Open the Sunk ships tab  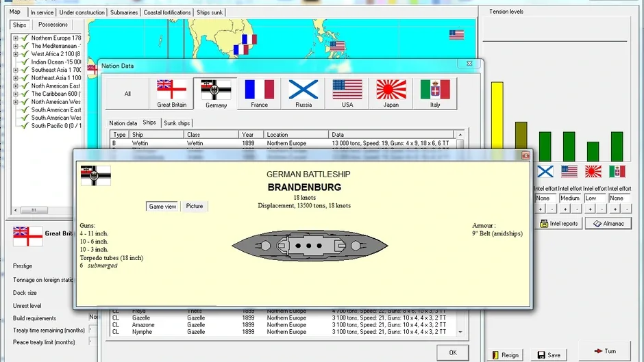pyautogui.click(x=177, y=123)
